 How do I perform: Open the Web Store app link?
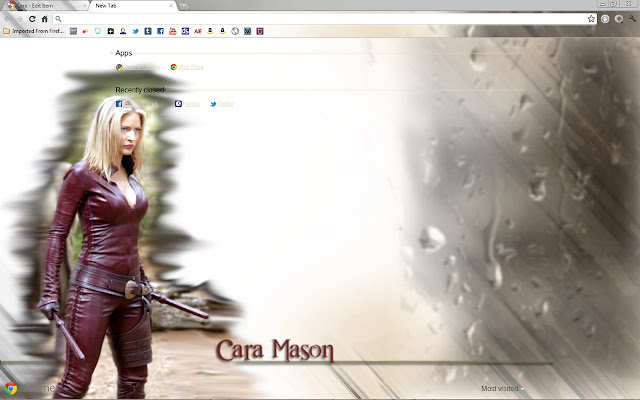pyautogui.click(x=187, y=67)
